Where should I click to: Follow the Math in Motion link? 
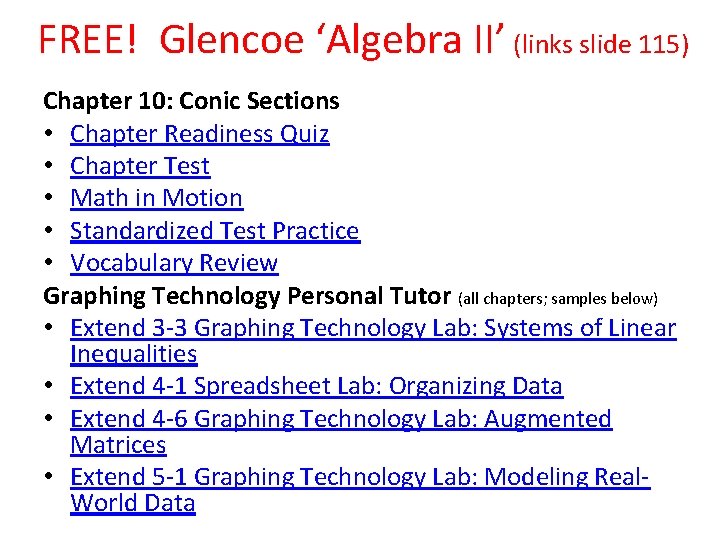tap(157, 198)
